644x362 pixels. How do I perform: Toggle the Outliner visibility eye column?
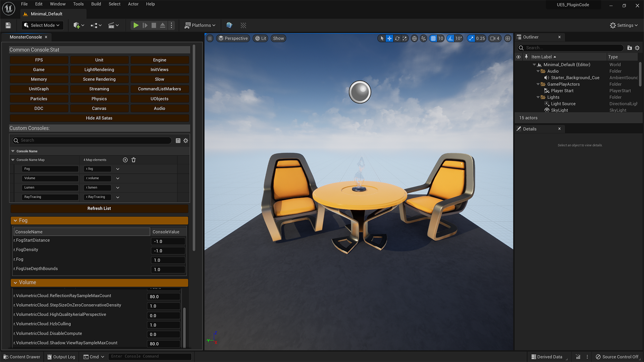tap(518, 57)
